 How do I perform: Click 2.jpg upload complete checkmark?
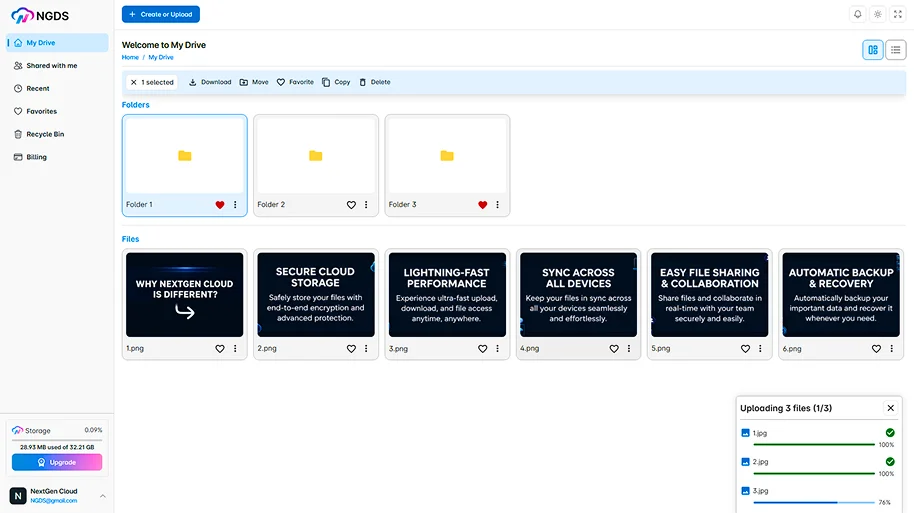890,462
